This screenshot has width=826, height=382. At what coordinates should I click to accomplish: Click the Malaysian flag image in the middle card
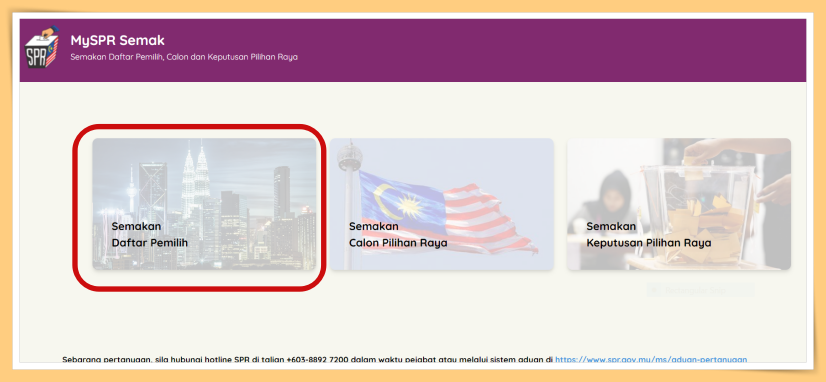coord(448,211)
